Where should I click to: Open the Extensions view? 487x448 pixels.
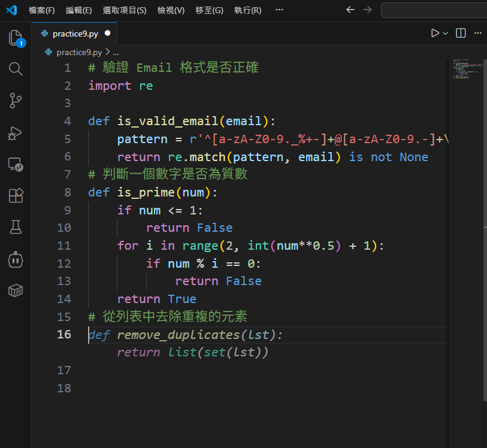pyautogui.click(x=16, y=196)
